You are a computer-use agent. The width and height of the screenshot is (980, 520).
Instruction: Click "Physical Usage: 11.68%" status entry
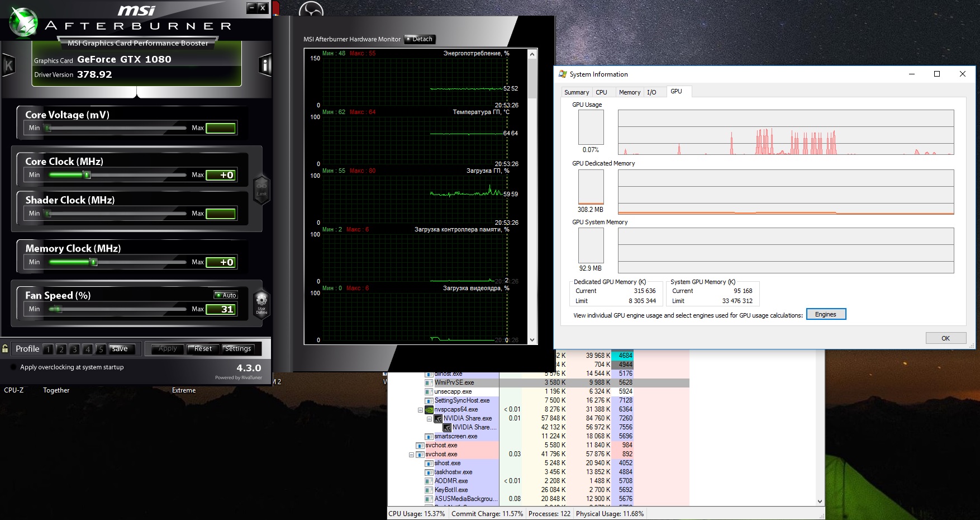click(x=610, y=514)
